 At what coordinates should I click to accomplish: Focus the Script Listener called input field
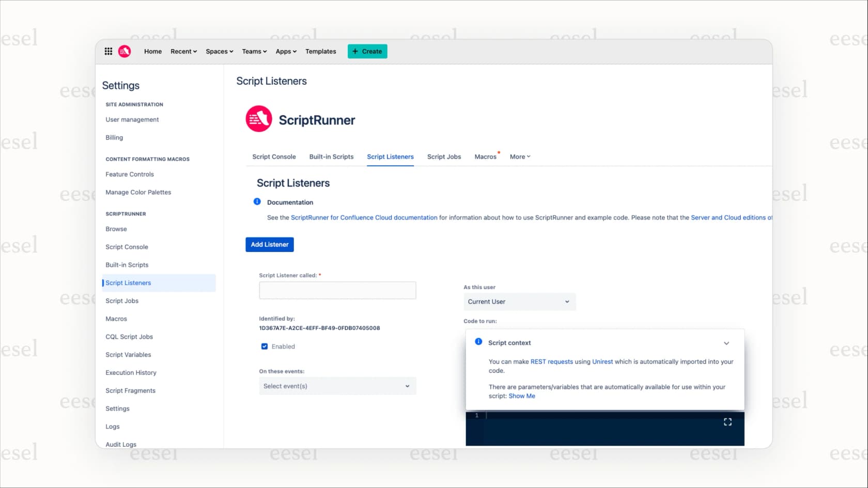337,290
